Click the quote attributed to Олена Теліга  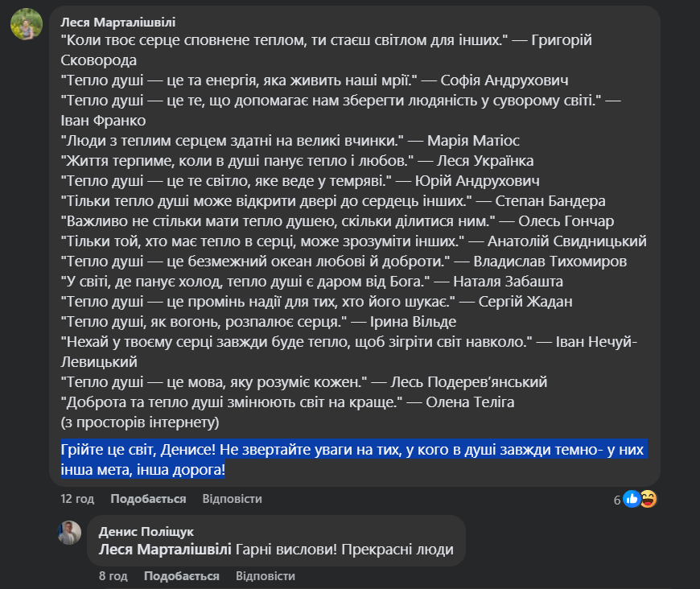pyautogui.click(x=229, y=402)
